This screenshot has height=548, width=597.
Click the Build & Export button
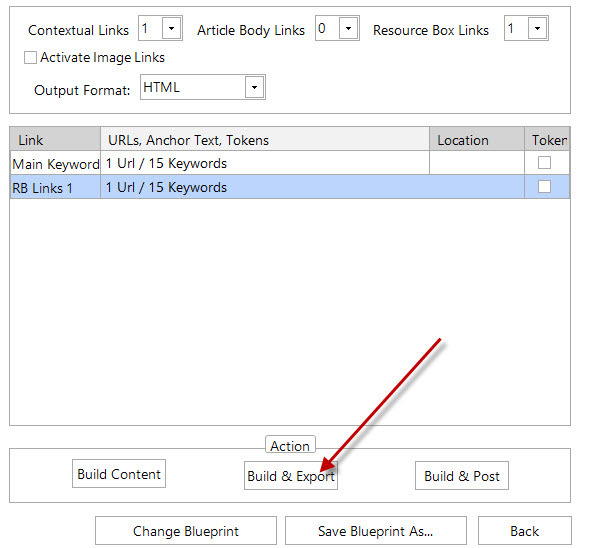[x=291, y=476]
